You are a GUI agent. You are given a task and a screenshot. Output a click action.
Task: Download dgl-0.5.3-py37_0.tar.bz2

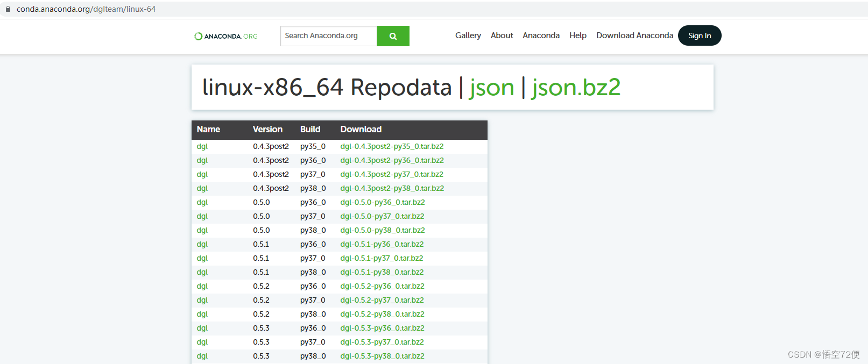click(x=382, y=342)
